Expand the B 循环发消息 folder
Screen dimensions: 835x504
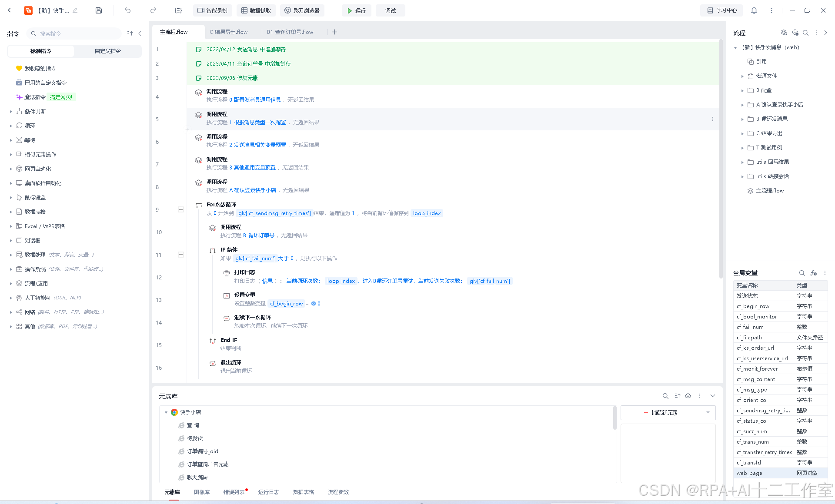point(743,119)
